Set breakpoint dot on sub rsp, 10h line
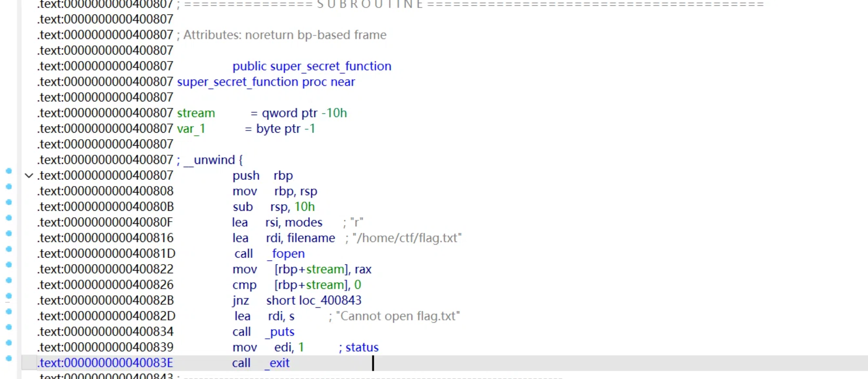This screenshot has width=868, height=379. (9, 202)
